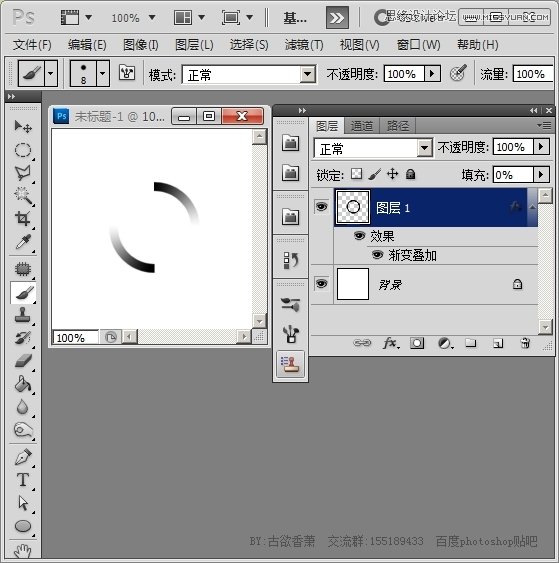
Task: Create new fill or adjustment layer
Action: click(x=445, y=343)
